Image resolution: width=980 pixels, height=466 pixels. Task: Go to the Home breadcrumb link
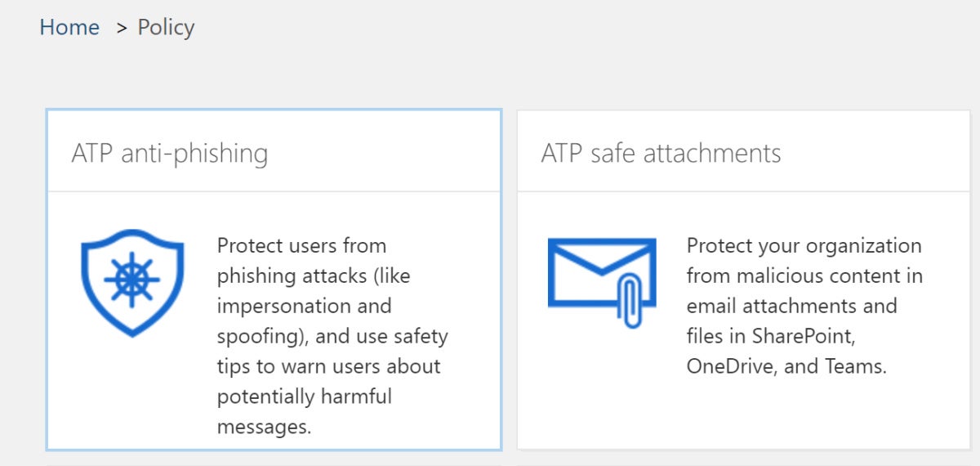pyautogui.click(x=69, y=27)
